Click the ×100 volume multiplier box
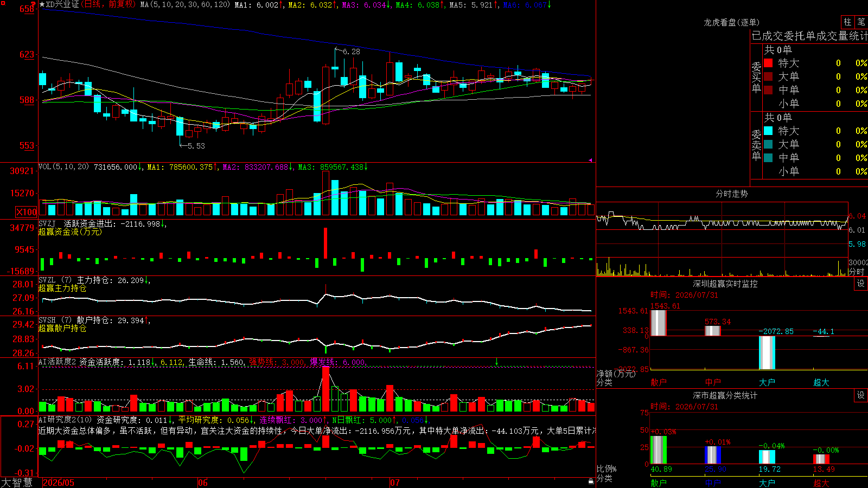The width and height of the screenshot is (868, 488). 27,212
